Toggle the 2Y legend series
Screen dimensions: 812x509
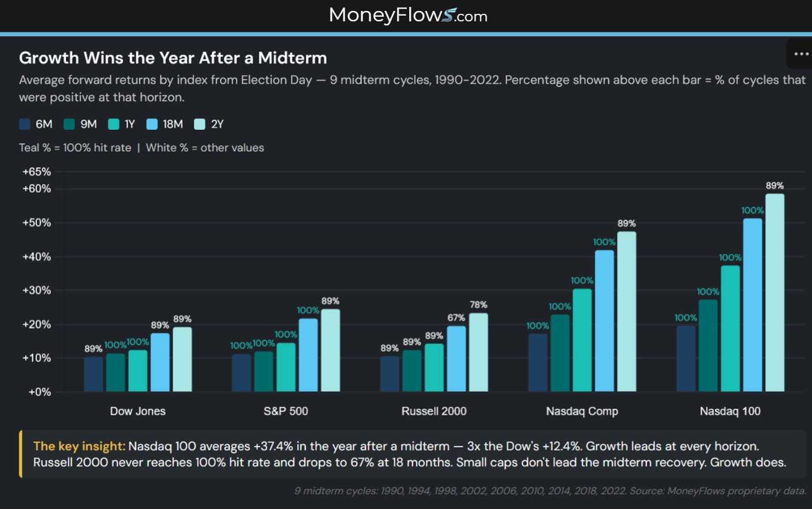coord(209,124)
